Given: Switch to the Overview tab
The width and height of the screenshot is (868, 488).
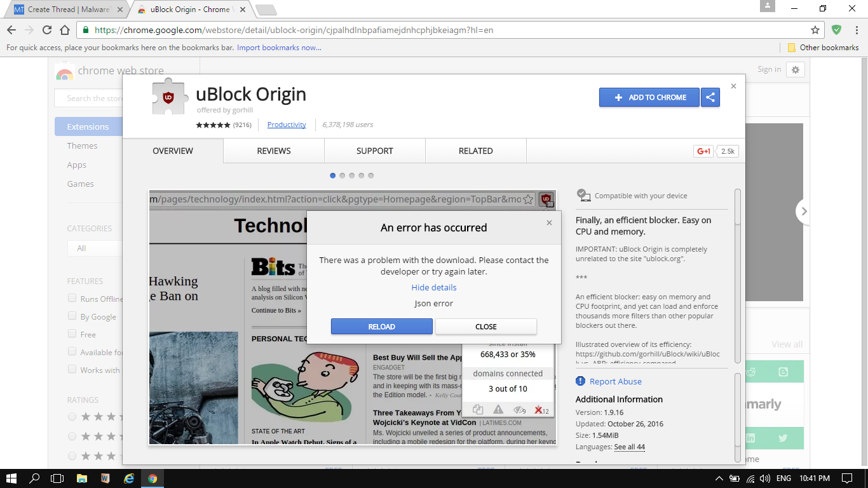Looking at the screenshot, I should [x=173, y=151].
